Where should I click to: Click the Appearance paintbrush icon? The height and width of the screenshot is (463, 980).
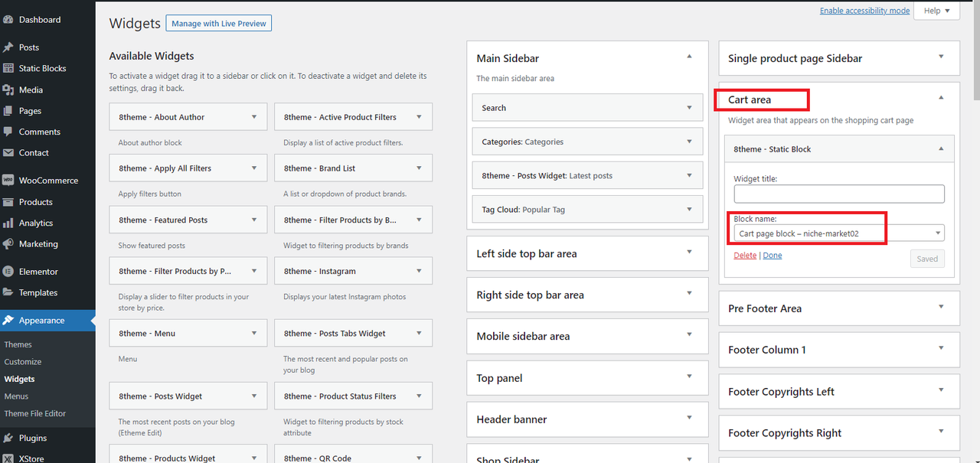[x=8, y=321]
